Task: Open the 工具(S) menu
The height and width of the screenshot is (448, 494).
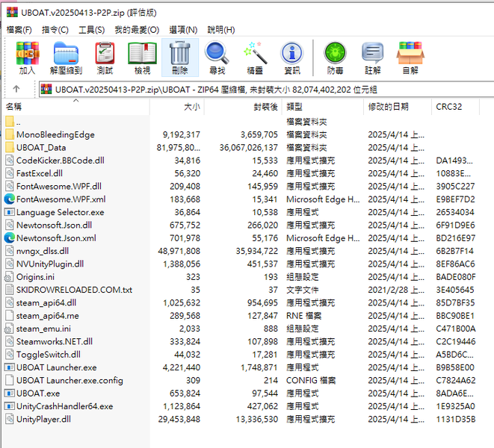Action: pyautogui.click(x=92, y=30)
